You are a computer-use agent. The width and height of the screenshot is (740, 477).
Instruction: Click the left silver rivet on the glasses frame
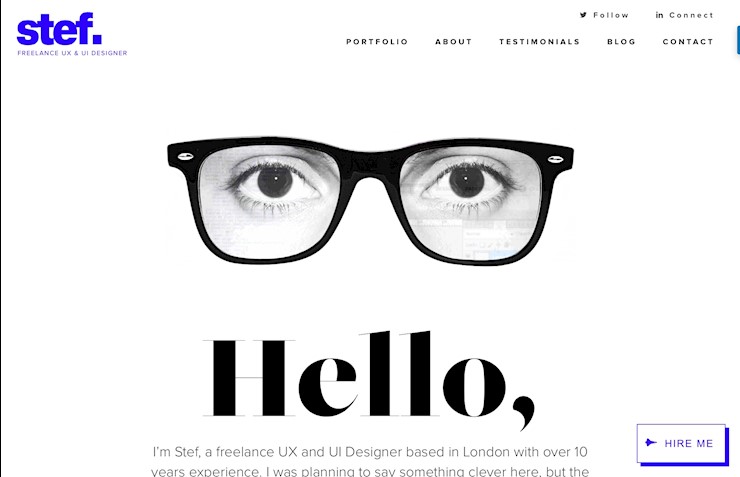[185, 156]
